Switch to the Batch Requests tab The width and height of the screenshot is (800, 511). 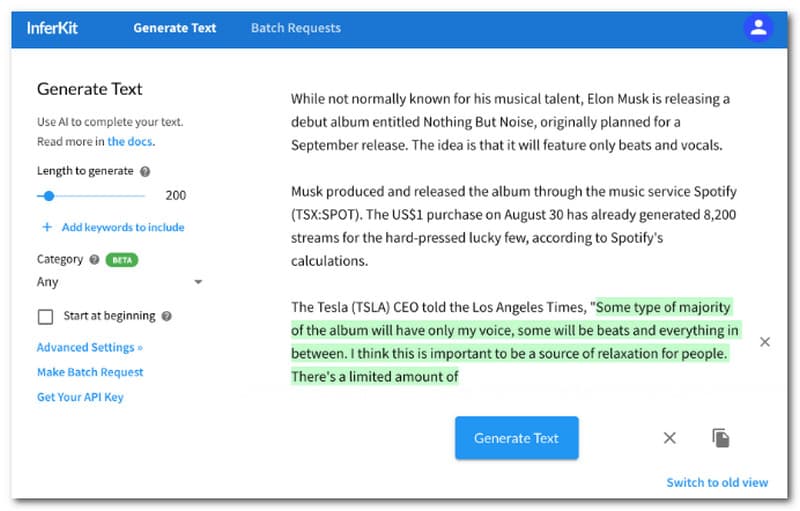tap(296, 28)
